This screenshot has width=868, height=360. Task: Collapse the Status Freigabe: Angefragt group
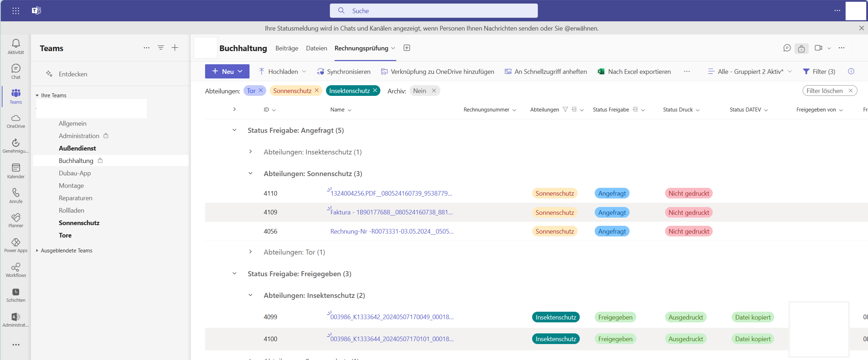pos(234,130)
